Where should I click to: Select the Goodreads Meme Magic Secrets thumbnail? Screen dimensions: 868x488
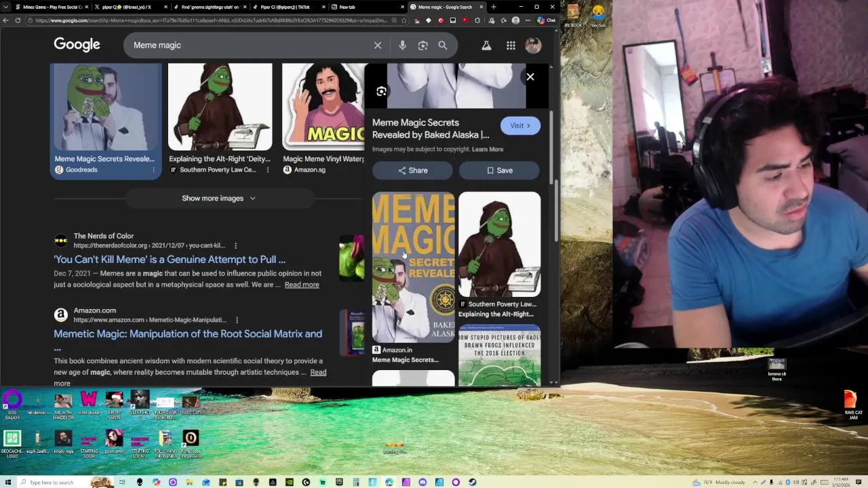pos(105,107)
